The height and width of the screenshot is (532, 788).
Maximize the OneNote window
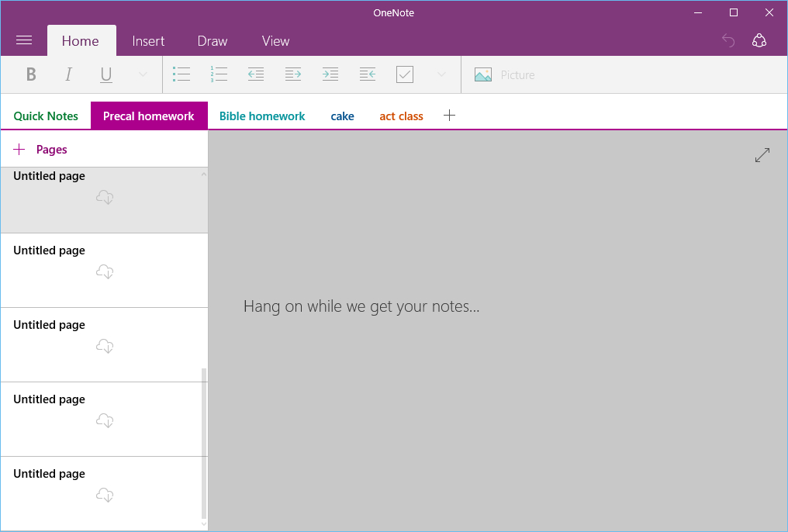[x=733, y=12]
